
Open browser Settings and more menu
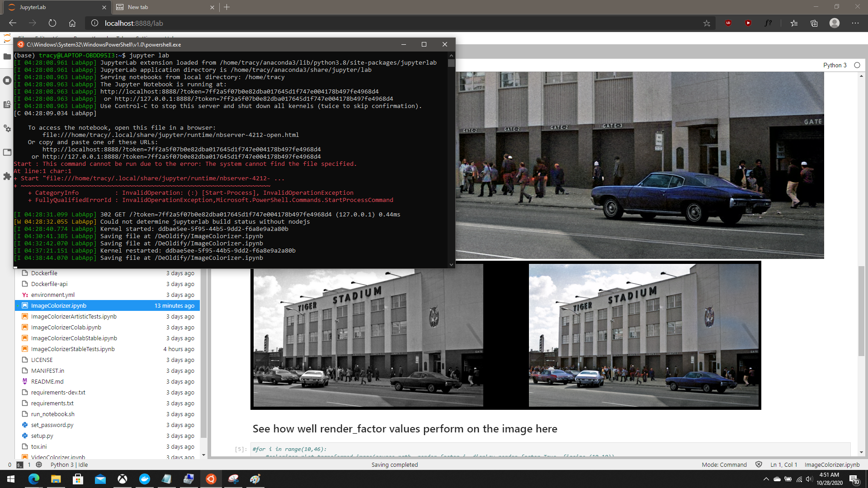click(855, 23)
